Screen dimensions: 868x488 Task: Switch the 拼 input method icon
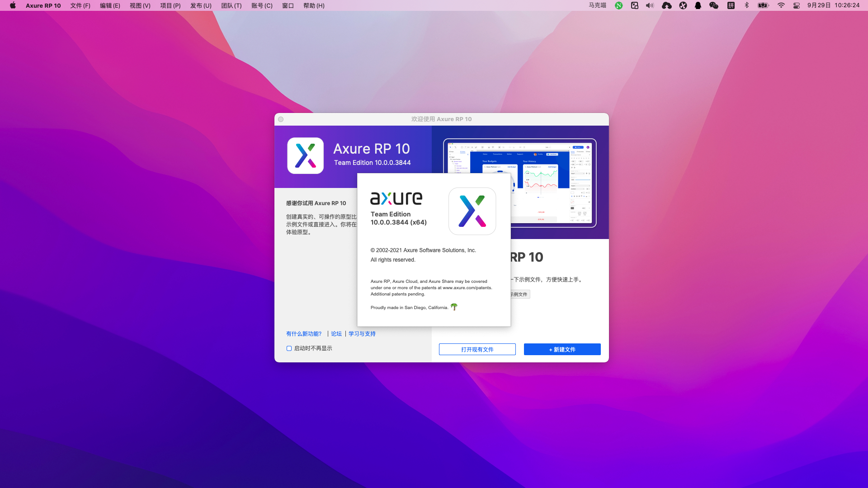pyautogui.click(x=731, y=5)
